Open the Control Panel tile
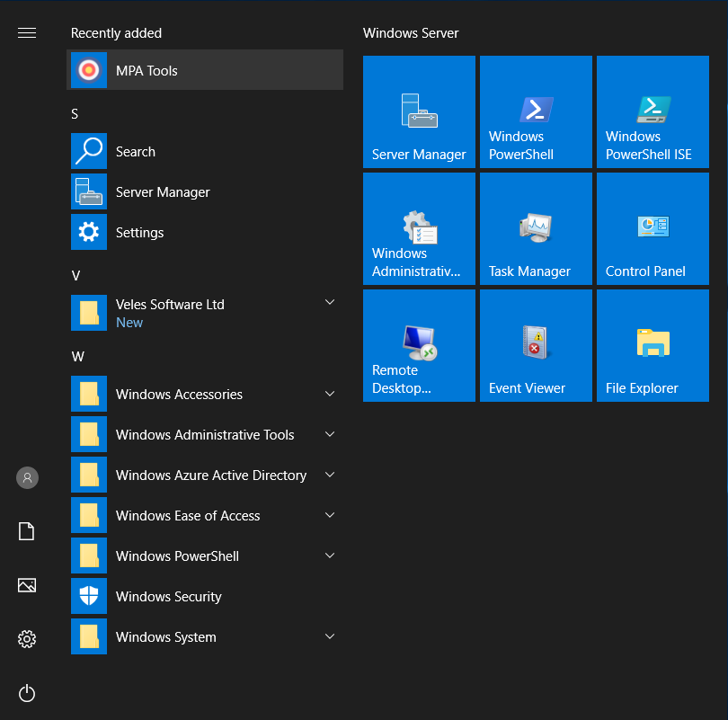The width and height of the screenshot is (728, 720). tap(653, 229)
